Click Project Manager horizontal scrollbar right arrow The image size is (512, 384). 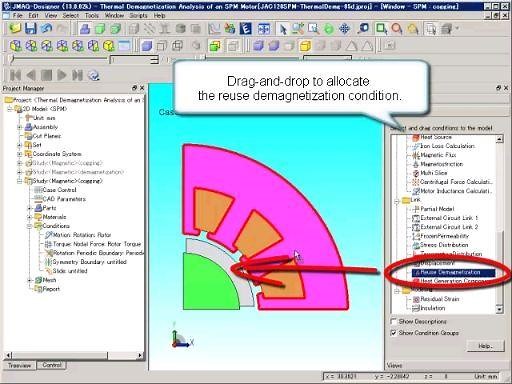coord(140,355)
